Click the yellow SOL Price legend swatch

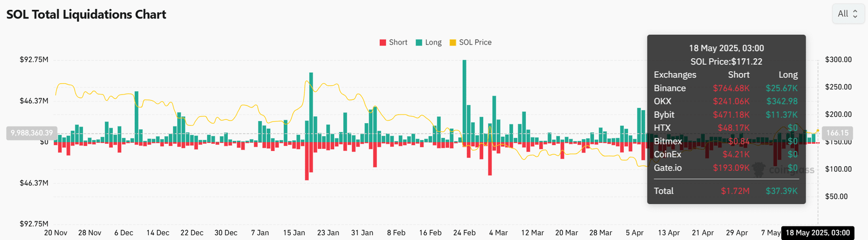[x=453, y=42]
